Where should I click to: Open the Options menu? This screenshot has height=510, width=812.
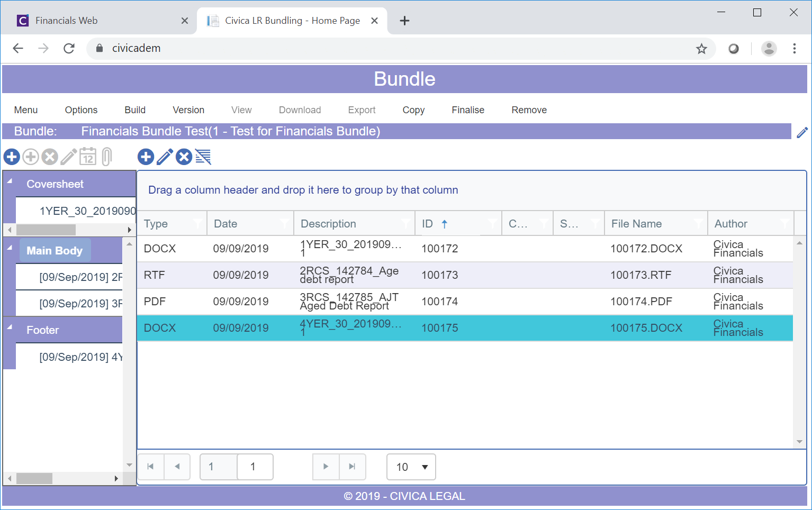click(81, 110)
